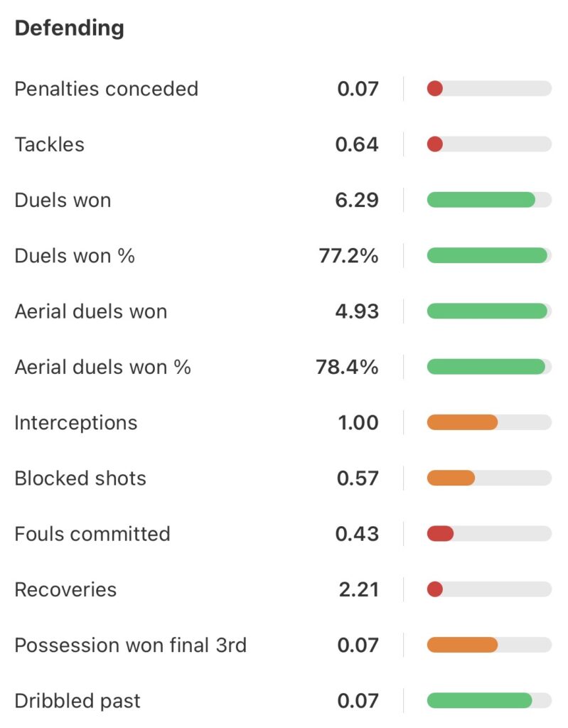Image resolution: width=568 pixels, height=728 pixels.
Task: Click the red Fouls committed bar
Action: pos(440,534)
